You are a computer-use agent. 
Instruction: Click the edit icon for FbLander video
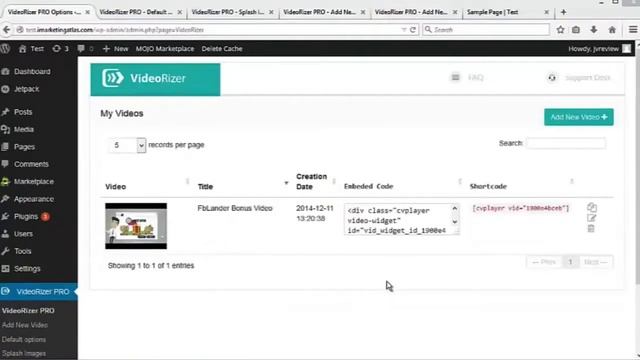[x=591, y=218]
